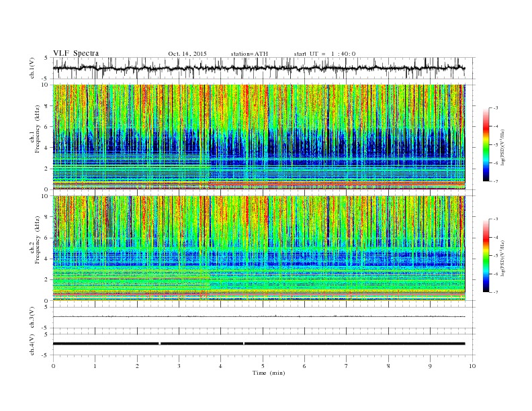This screenshot has width=532, height=411.
Task: Click the "-7" tick on the ch.2 colorbar
Action: [496, 292]
